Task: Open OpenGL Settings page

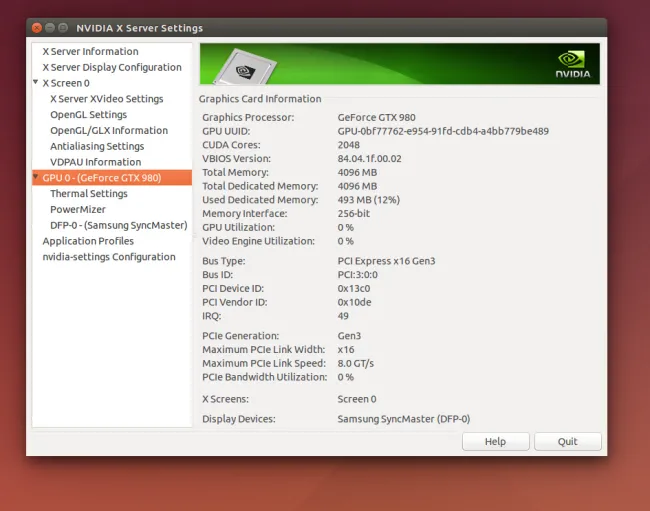Action: point(88,114)
